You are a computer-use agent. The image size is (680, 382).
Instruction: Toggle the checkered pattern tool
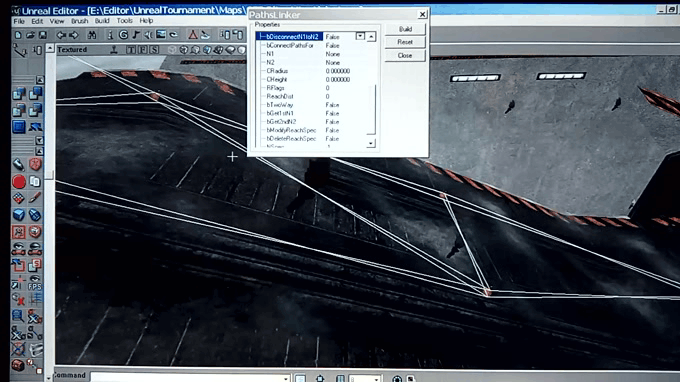19,198
